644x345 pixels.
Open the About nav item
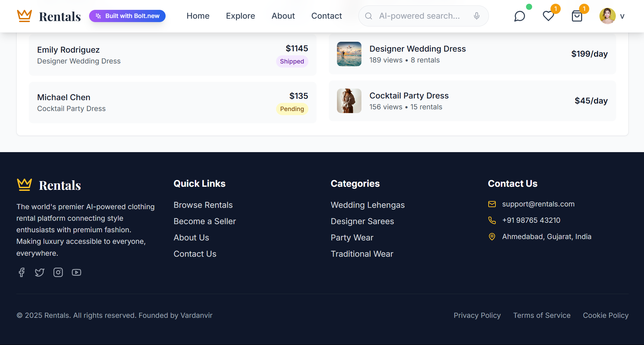[283, 16]
